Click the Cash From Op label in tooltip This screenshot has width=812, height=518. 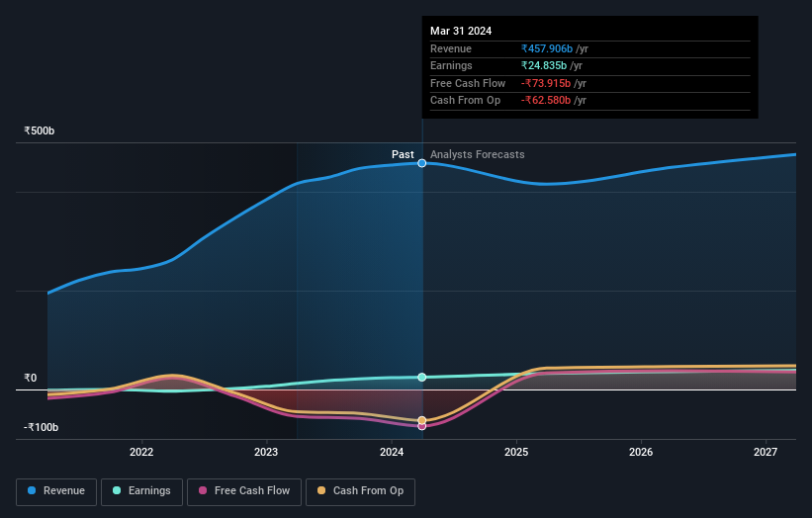(x=465, y=101)
